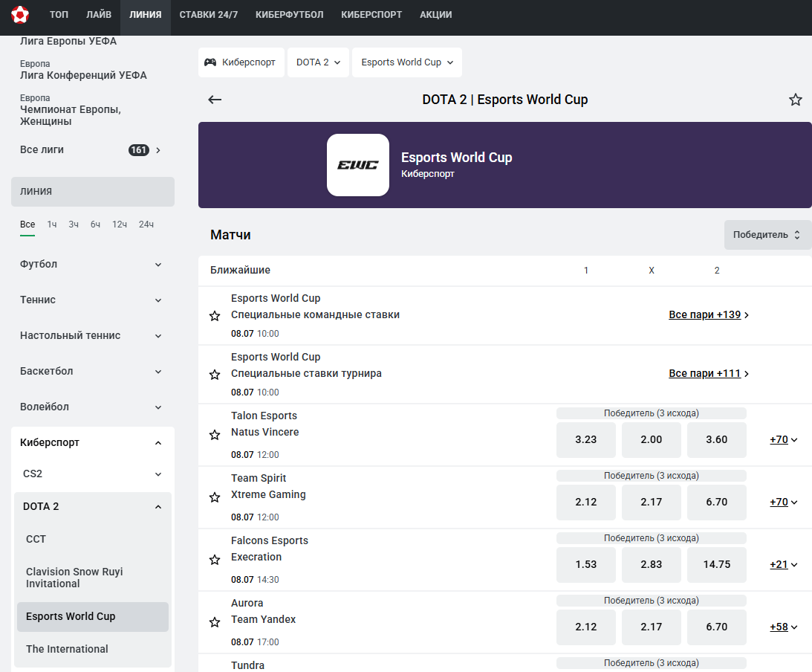Expand the Баскетбол sidebar category
This screenshot has width=812, height=672.
(x=92, y=372)
